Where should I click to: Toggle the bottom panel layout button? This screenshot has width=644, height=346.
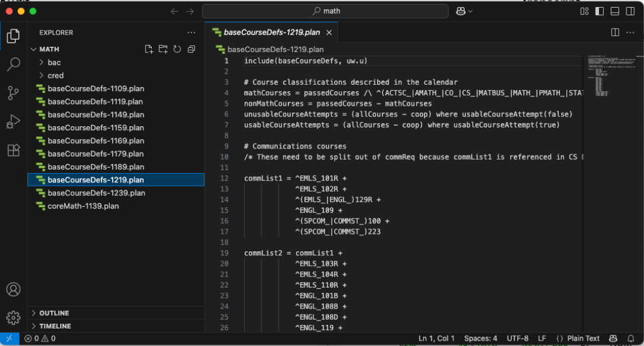pos(615,11)
